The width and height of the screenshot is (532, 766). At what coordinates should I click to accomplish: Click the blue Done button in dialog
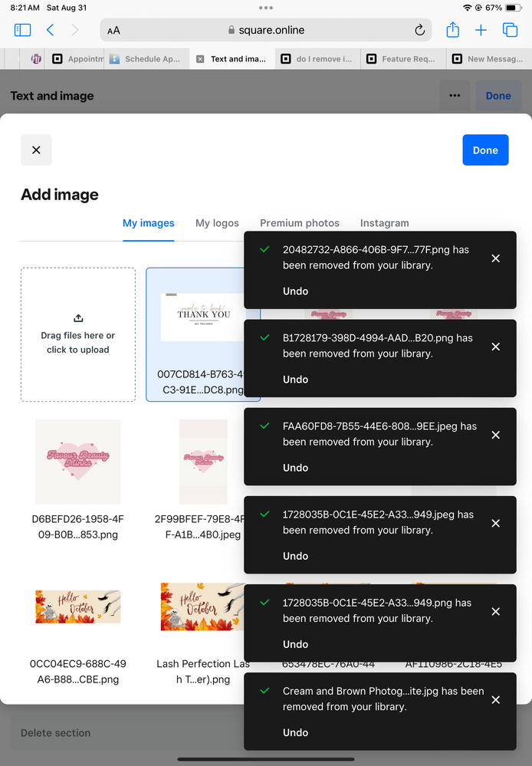485,150
